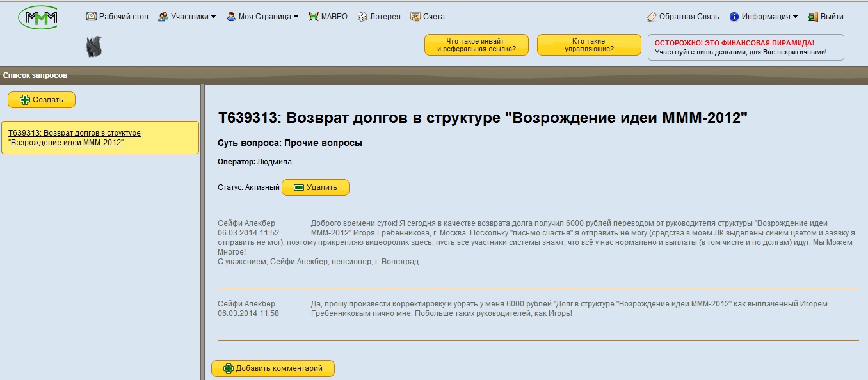Click the author name above 06.03.2014 11:52

click(x=246, y=223)
